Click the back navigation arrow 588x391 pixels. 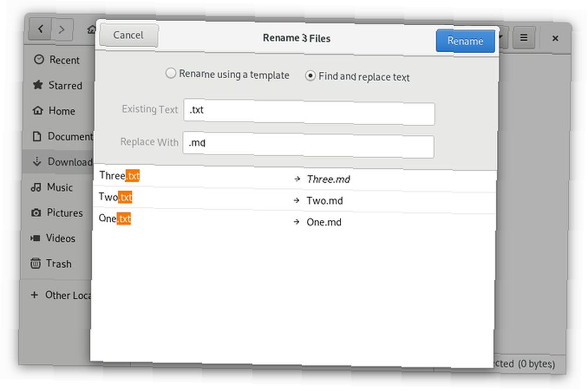(41, 28)
